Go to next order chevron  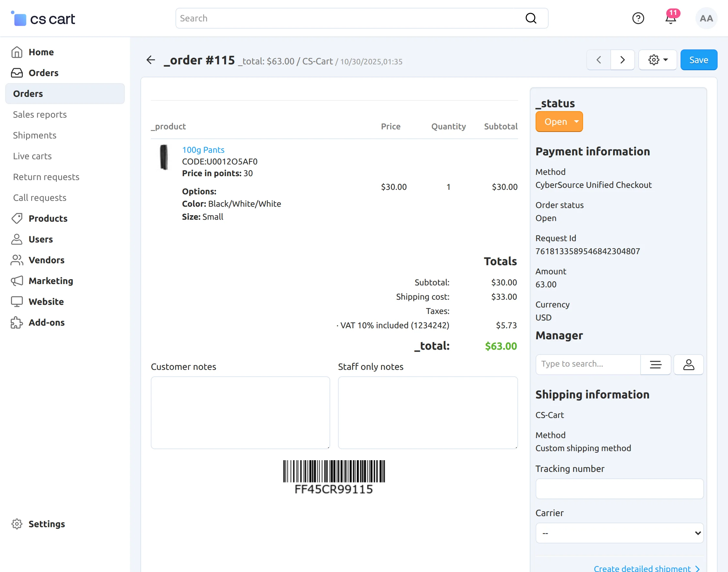coord(622,60)
